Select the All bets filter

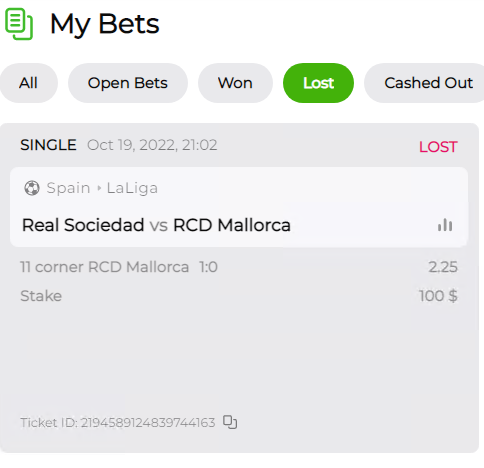28,83
